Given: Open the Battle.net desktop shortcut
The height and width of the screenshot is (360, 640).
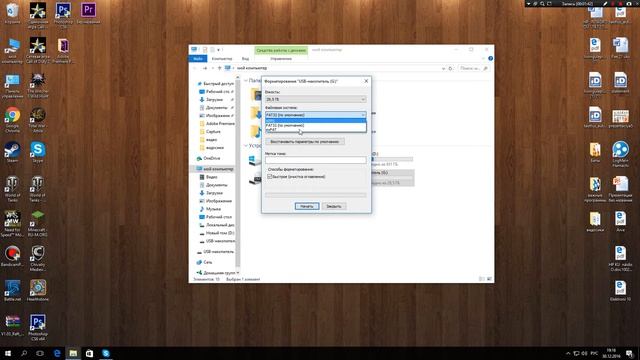Looking at the screenshot, I should click(x=12, y=291).
